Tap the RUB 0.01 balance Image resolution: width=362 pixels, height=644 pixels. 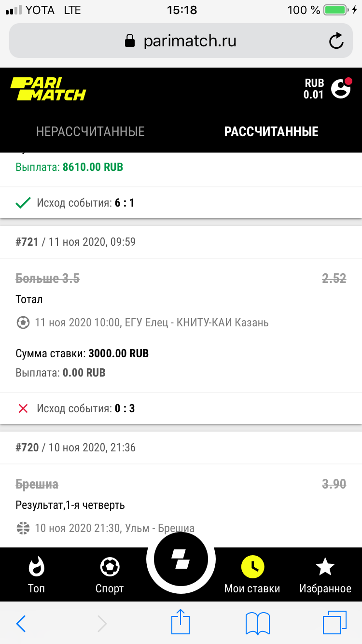(313, 89)
